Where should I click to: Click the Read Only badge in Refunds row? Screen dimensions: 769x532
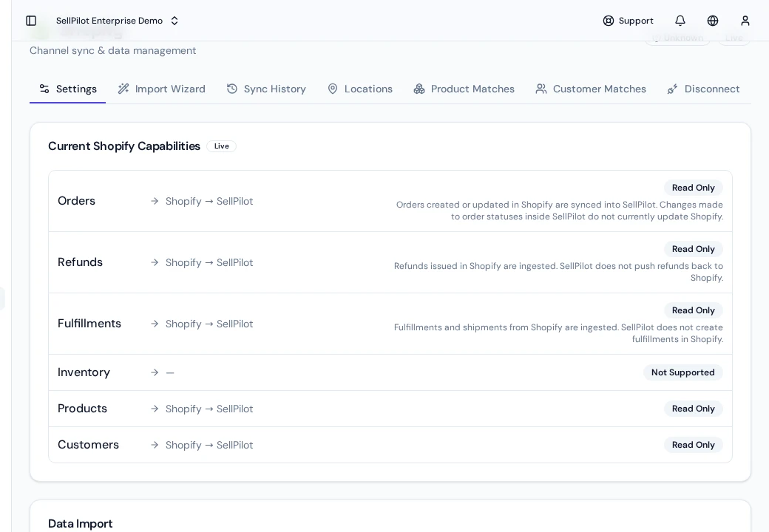tap(693, 249)
